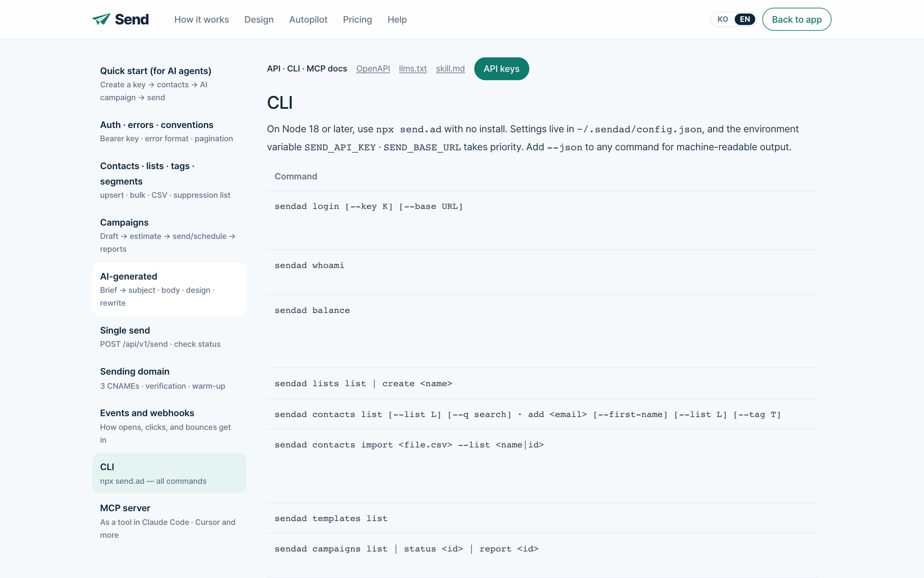Click the 'sendad templates list' command
924x578 pixels.
pos(331,518)
